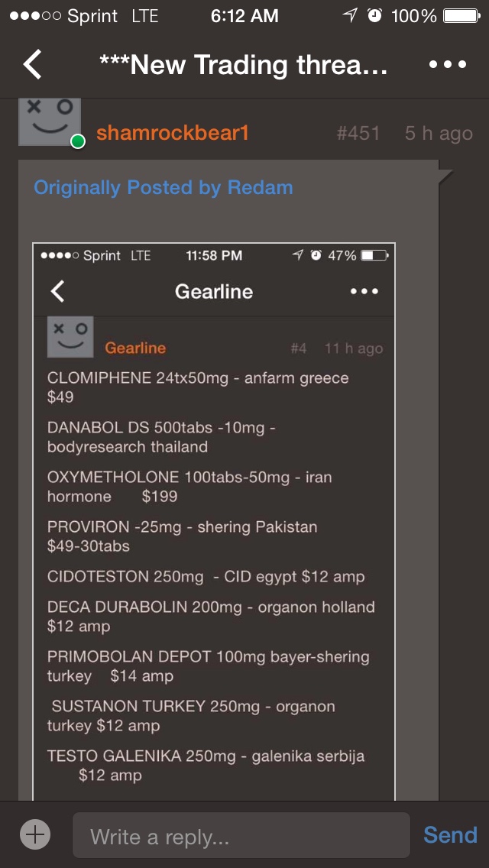This screenshot has height=868, width=489.
Task: Tap the green online status dot
Action: tap(77, 141)
